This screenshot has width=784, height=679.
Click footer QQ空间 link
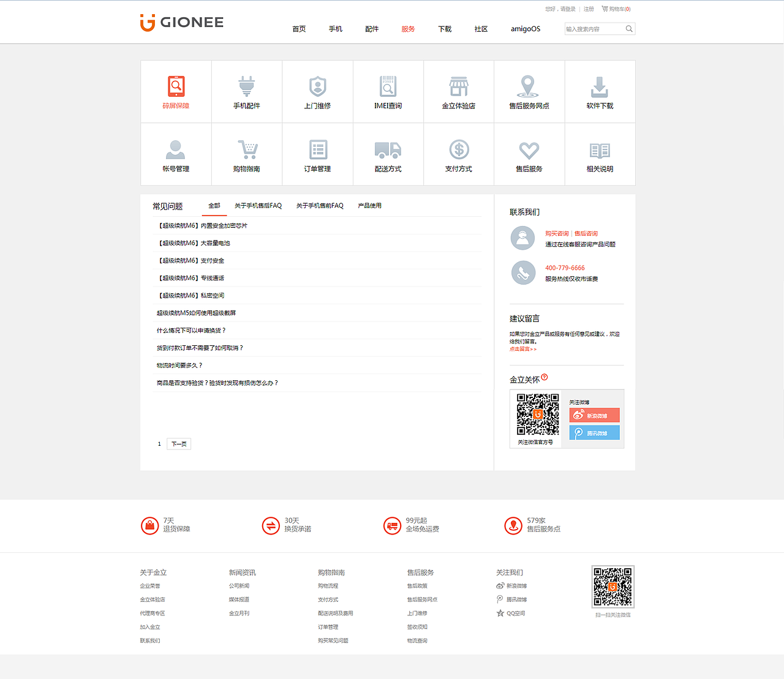(511, 613)
